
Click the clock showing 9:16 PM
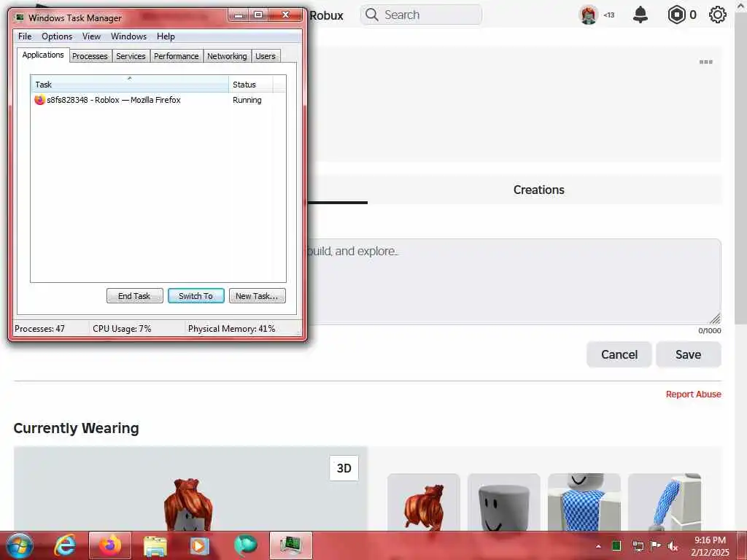click(x=710, y=540)
